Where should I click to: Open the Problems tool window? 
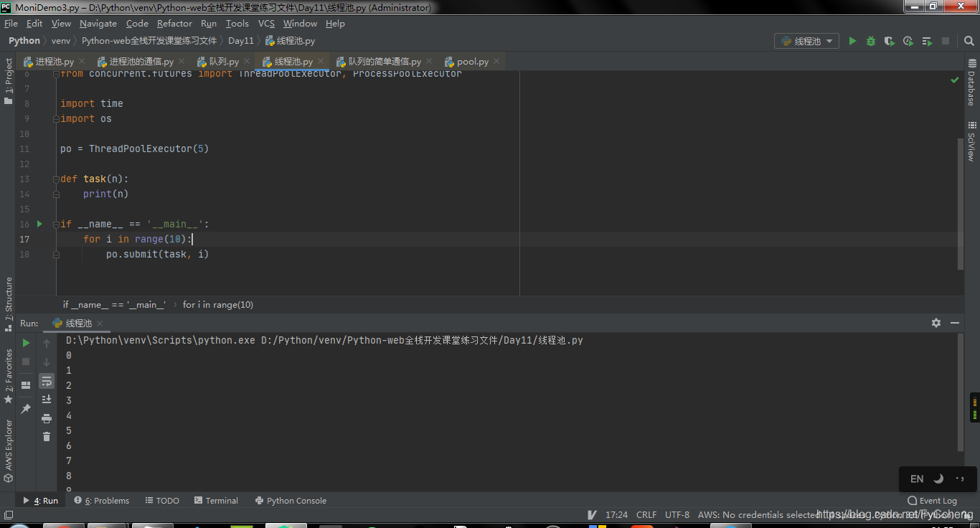point(101,501)
